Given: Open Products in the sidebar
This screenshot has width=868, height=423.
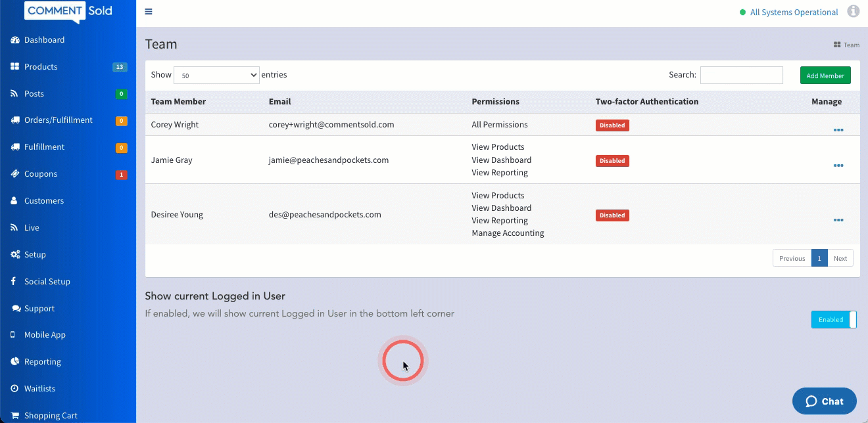Looking at the screenshot, I should click(x=41, y=67).
